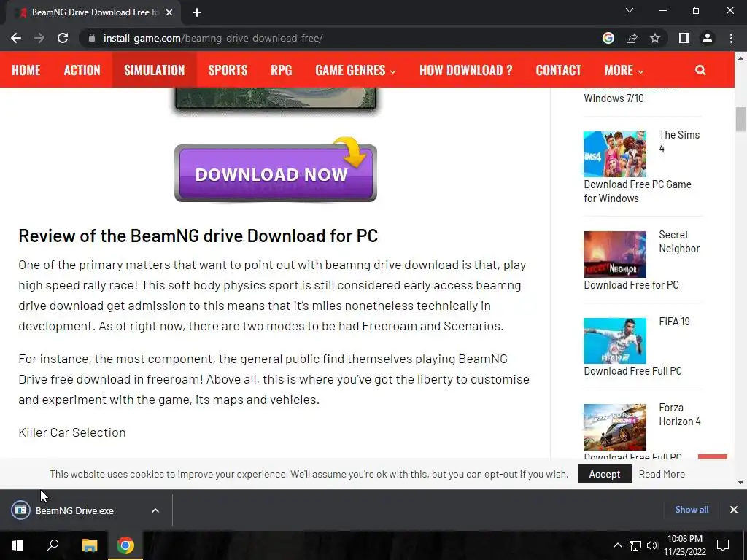Open Forza Horizon 4 thumbnail
Viewport: 747px width, 560px height.
(x=615, y=427)
